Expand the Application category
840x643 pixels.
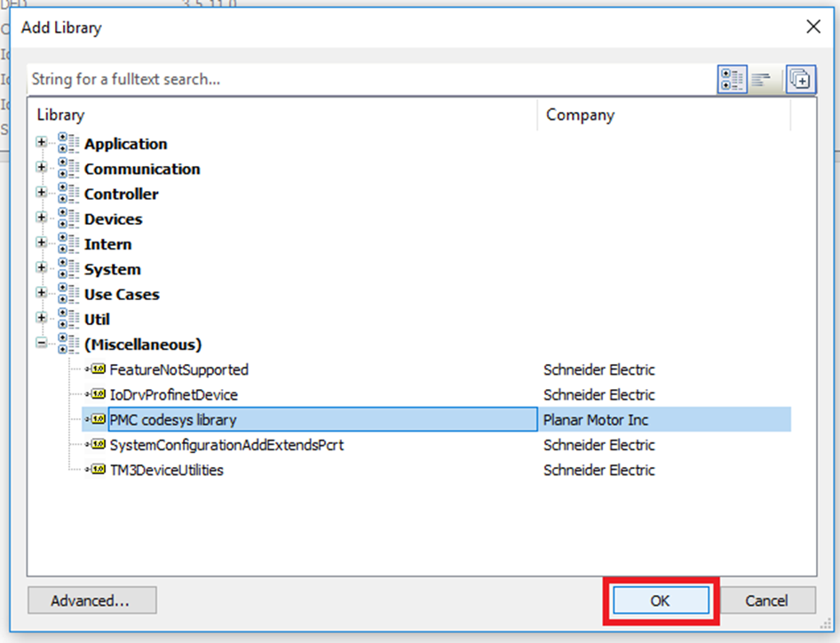coord(42,143)
